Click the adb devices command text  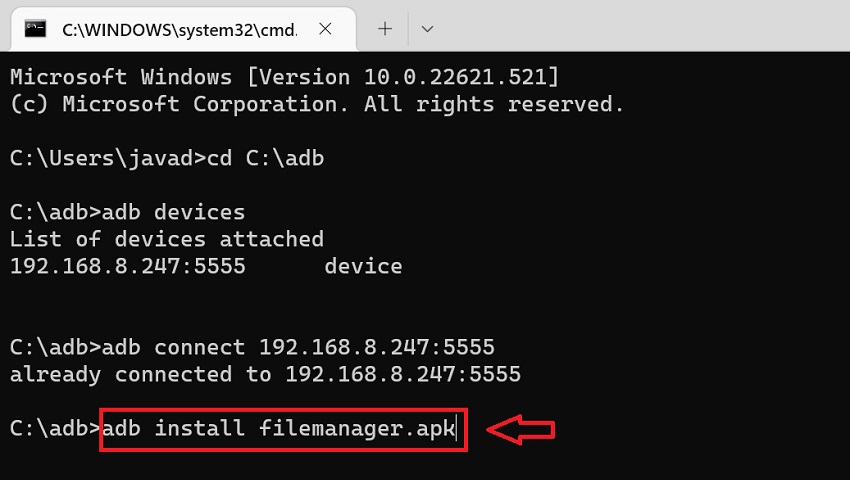[x=173, y=212]
